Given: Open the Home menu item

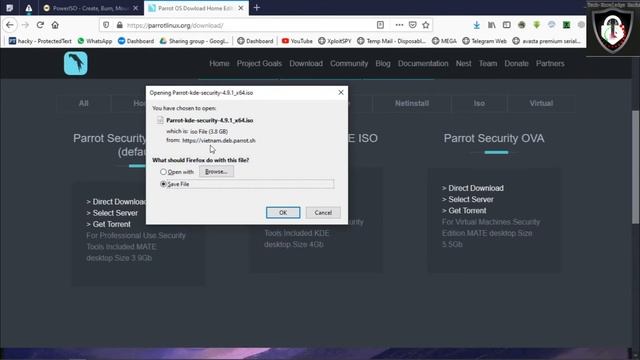Looking at the screenshot, I should [x=219, y=64].
